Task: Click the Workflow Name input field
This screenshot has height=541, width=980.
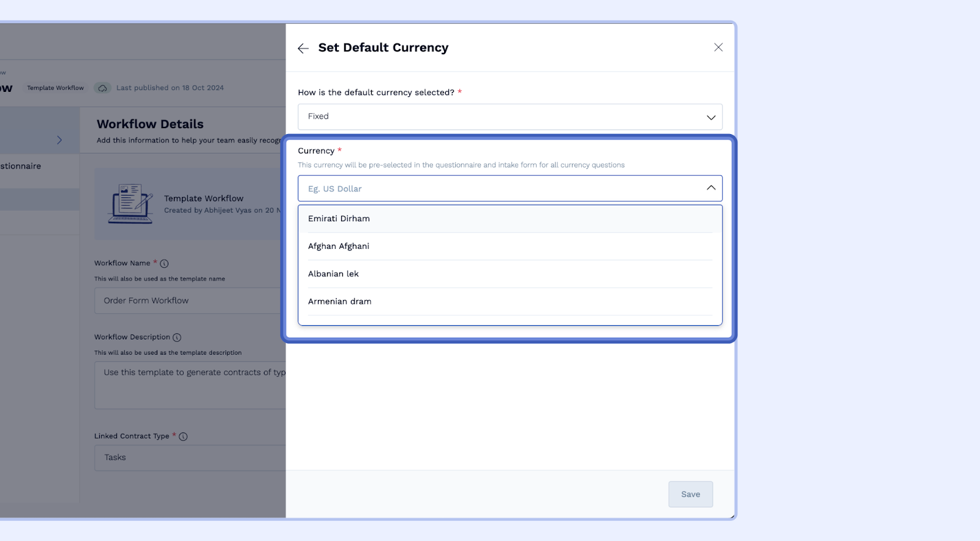Action: [x=190, y=301]
